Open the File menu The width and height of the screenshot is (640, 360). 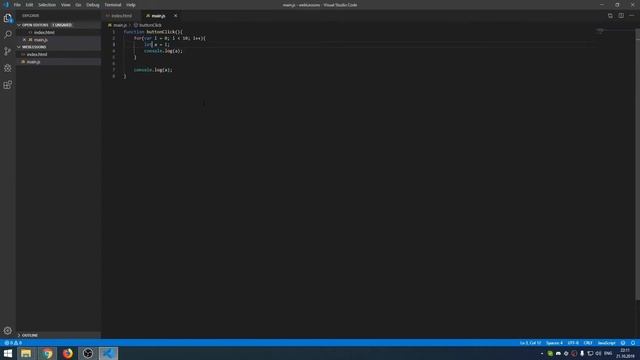17,5
